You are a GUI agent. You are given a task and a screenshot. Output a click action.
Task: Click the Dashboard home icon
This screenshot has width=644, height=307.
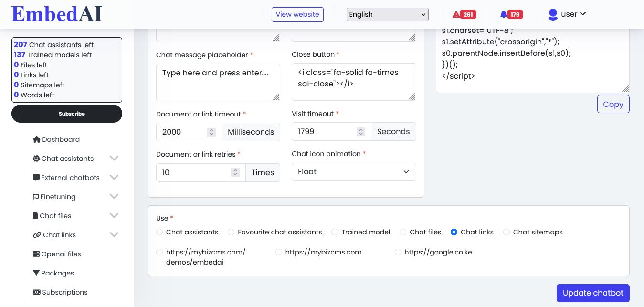[36, 139]
